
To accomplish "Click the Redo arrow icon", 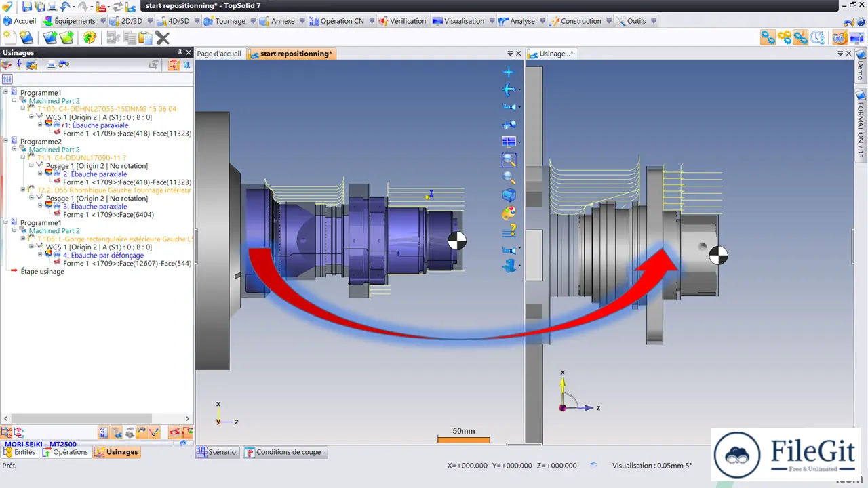I will tap(83, 6).
